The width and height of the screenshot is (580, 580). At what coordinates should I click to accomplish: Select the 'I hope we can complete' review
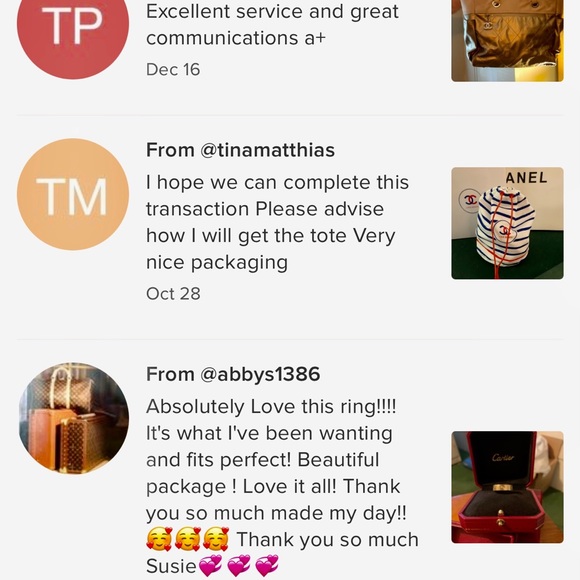(x=277, y=223)
